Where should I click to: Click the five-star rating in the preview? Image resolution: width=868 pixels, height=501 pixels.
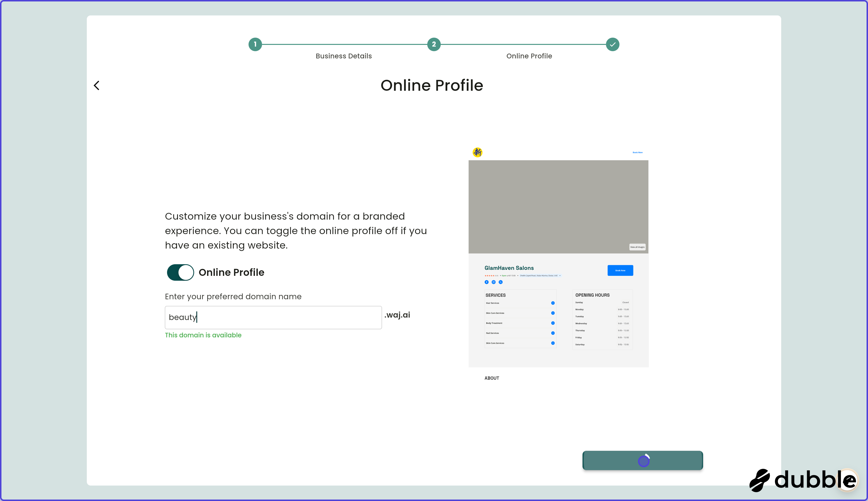pos(489,275)
